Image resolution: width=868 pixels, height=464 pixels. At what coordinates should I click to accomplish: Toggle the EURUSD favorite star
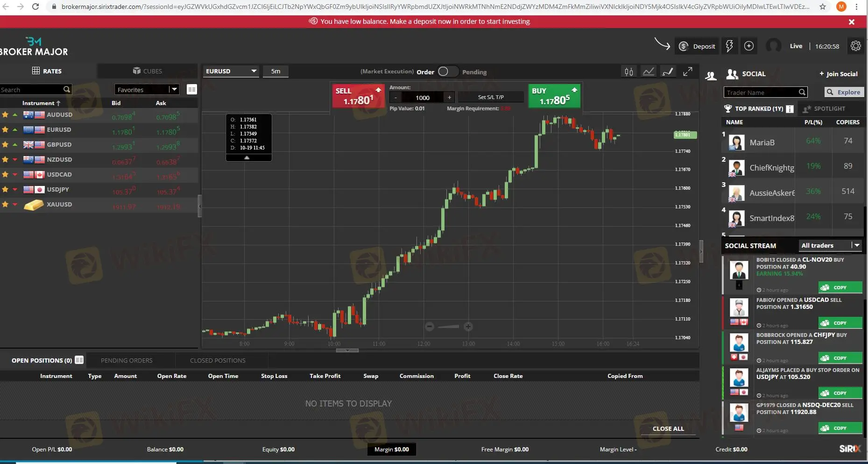(5, 129)
